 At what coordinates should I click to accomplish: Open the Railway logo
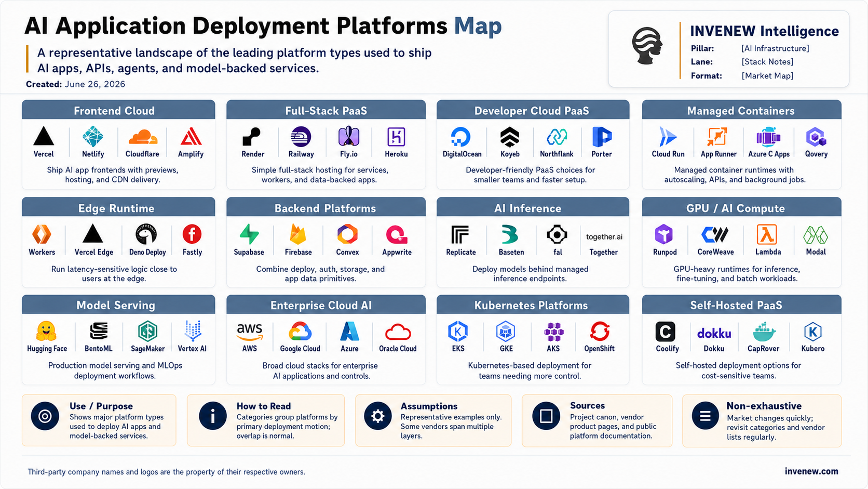tap(301, 137)
